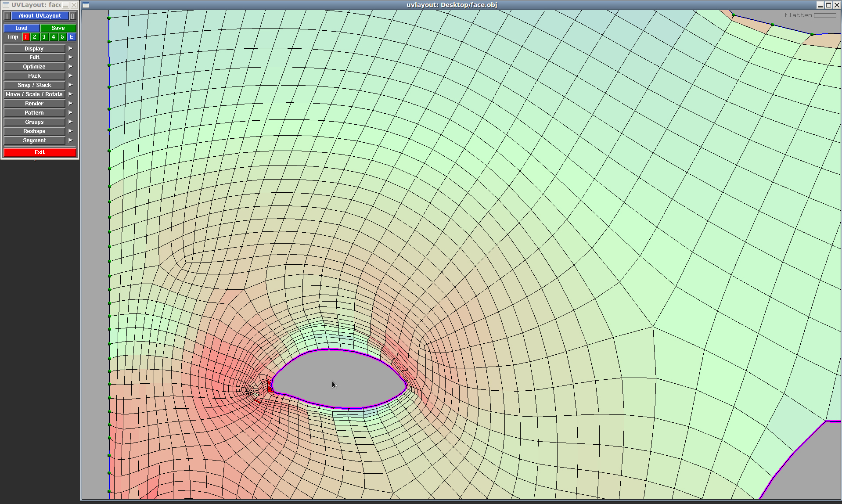This screenshot has width=842, height=504.
Task: Click the UVLayout panel window icon
Action: [x=6, y=5]
